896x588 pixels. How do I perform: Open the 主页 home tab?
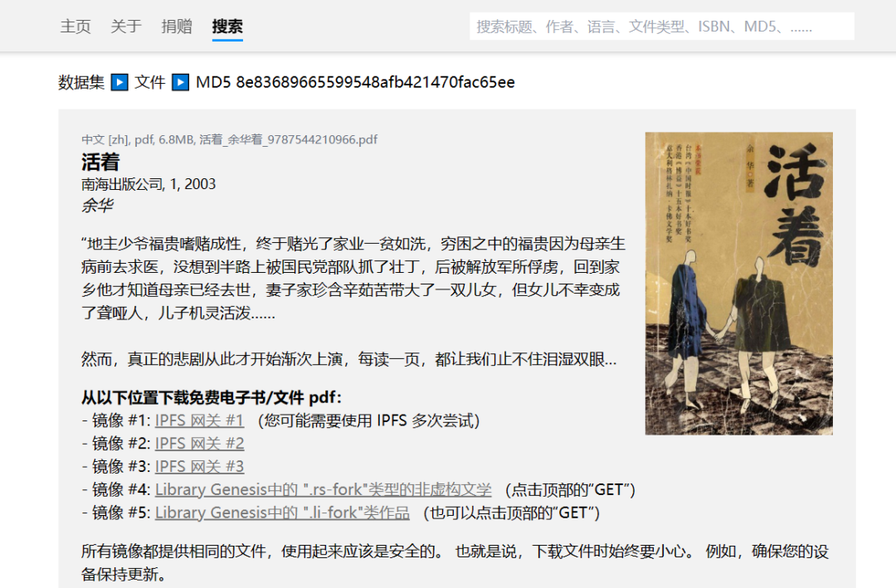coord(75,27)
